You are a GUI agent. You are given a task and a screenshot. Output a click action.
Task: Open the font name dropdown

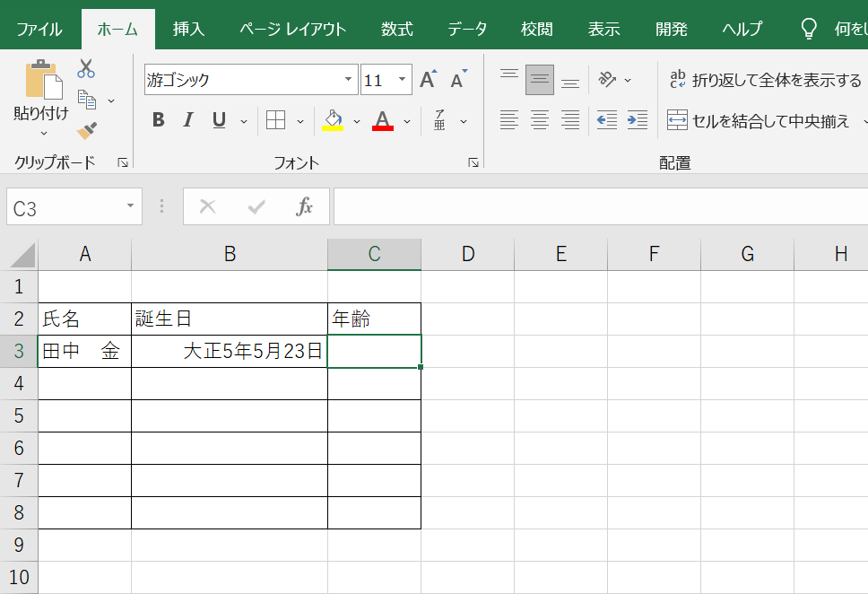[x=348, y=79]
